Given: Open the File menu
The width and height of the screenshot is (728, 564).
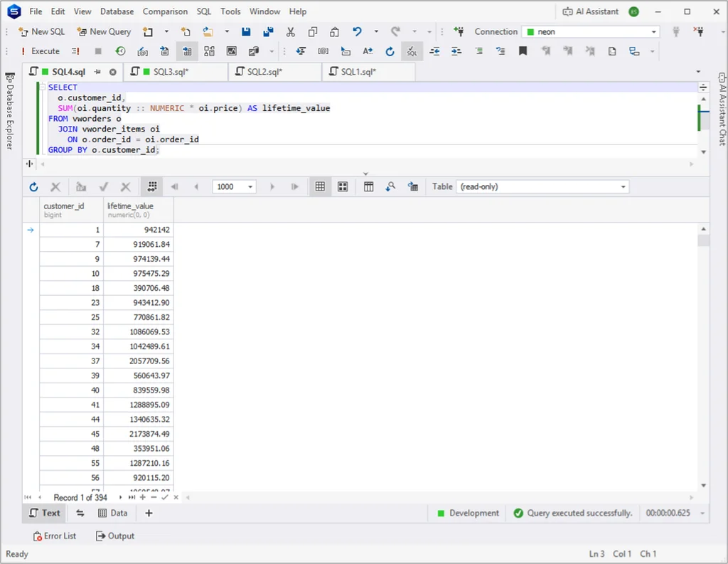Looking at the screenshot, I should [x=36, y=11].
